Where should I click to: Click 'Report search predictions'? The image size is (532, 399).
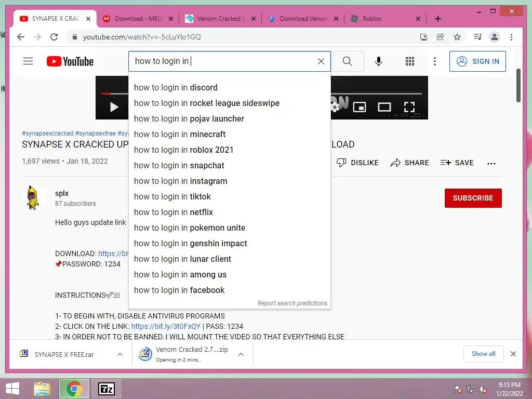click(292, 303)
